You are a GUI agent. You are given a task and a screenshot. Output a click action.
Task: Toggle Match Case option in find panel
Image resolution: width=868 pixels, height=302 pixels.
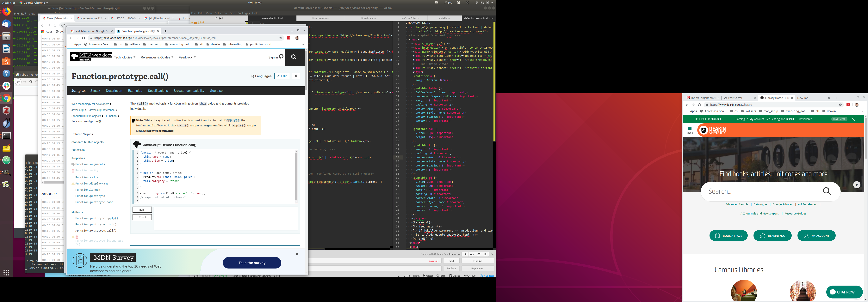[x=472, y=254]
